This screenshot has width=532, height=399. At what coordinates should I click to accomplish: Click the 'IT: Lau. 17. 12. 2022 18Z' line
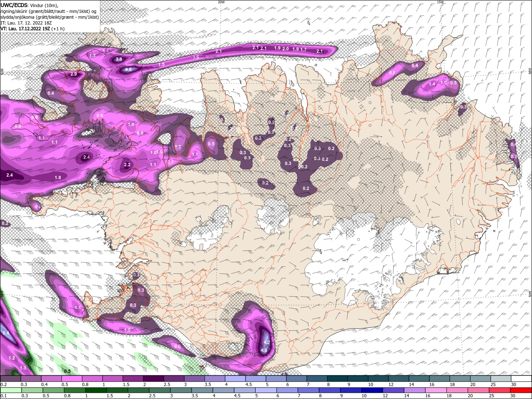pyautogui.click(x=26, y=22)
